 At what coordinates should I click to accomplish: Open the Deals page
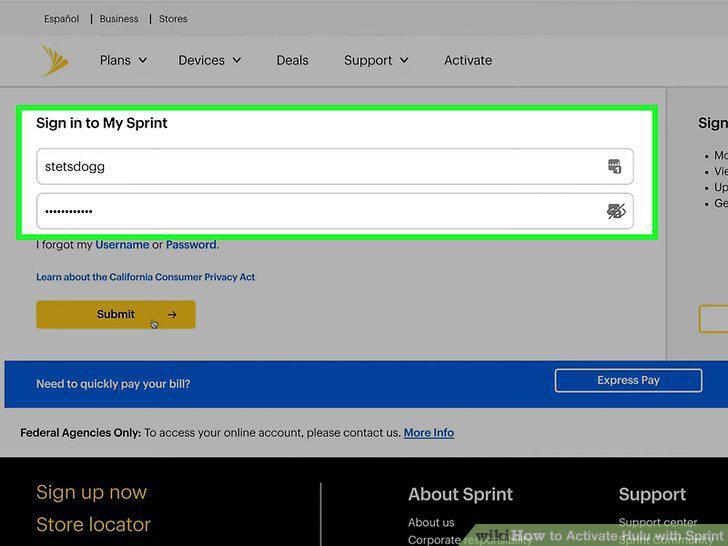(x=292, y=60)
